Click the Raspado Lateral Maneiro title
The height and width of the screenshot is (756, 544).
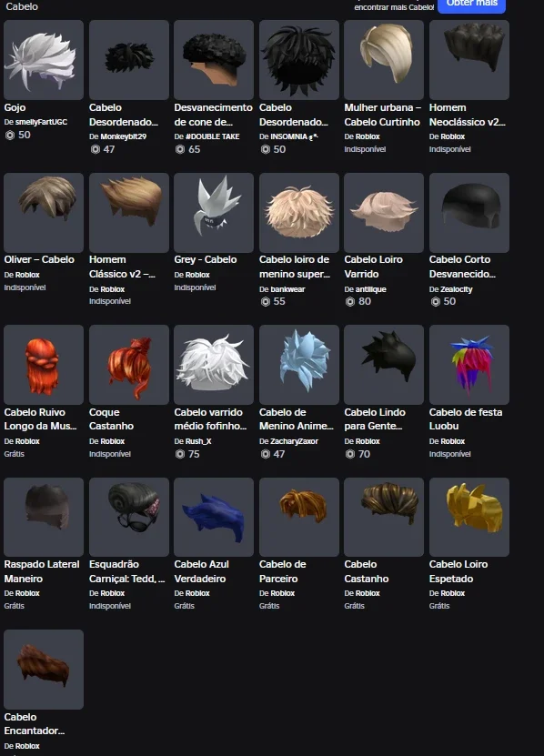(x=42, y=571)
